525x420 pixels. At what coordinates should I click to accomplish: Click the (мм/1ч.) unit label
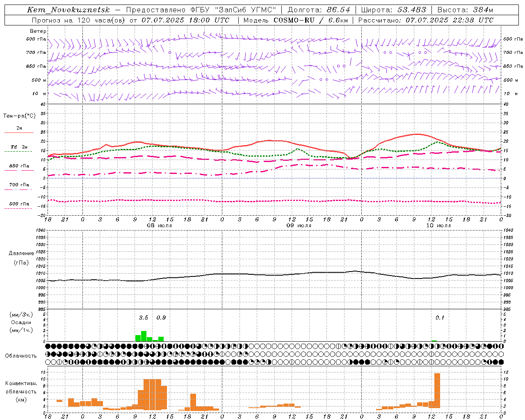[21, 330]
